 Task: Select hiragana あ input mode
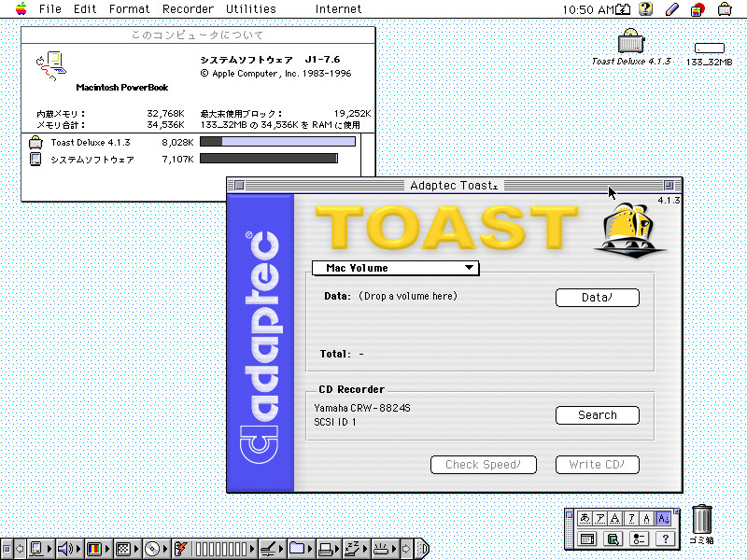585,518
